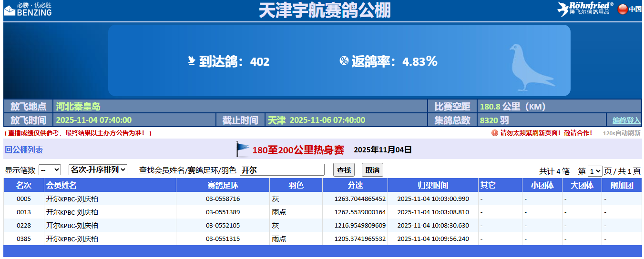Click the red warning exclamation icon
The width and height of the screenshot is (644, 259).
click(494, 133)
